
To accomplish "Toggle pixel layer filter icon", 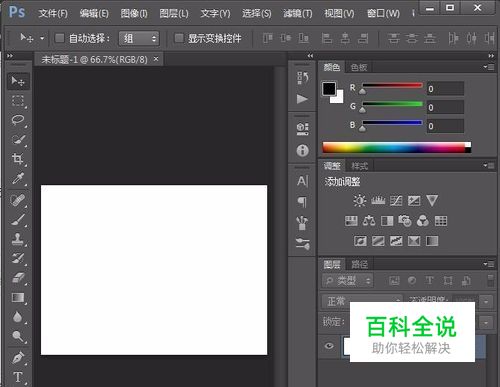I will 394,281.
